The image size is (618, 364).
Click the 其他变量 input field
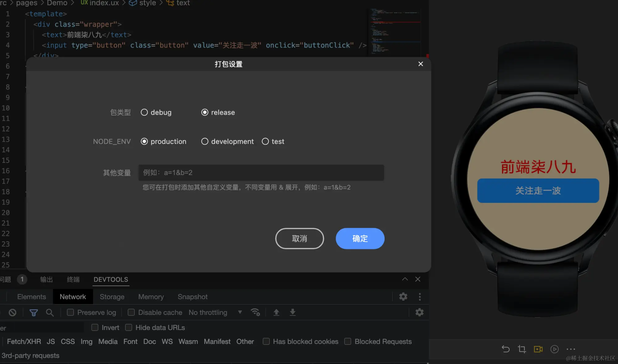pyautogui.click(x=261, y=172)
